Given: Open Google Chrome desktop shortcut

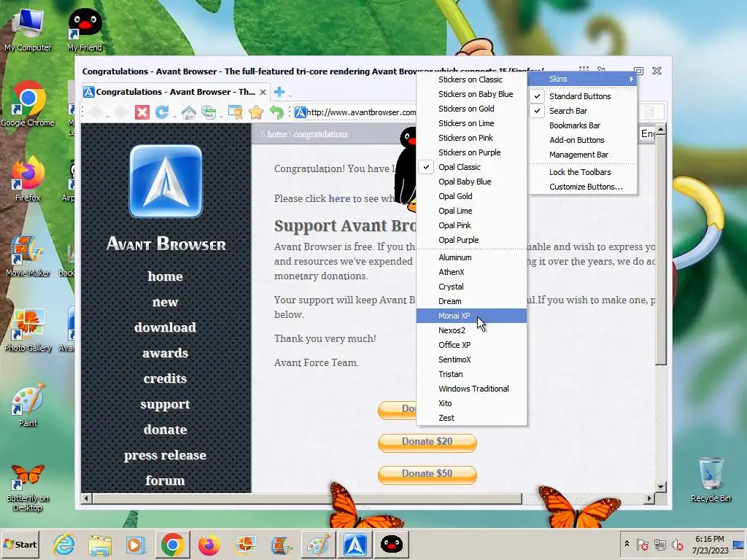Looking at the screenshot, I should (x=28, y=104).
